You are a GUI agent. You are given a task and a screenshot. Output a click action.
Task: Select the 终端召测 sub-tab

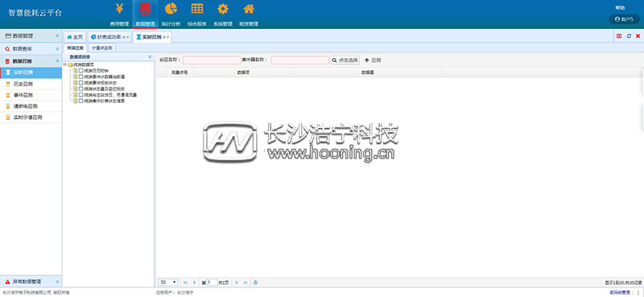(x=75, y=48)
